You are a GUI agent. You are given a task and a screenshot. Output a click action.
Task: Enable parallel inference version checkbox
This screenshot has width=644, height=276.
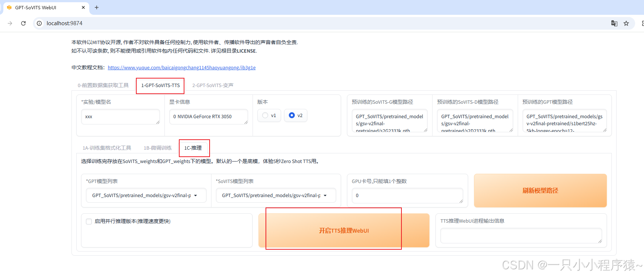(x=89, y=222)
